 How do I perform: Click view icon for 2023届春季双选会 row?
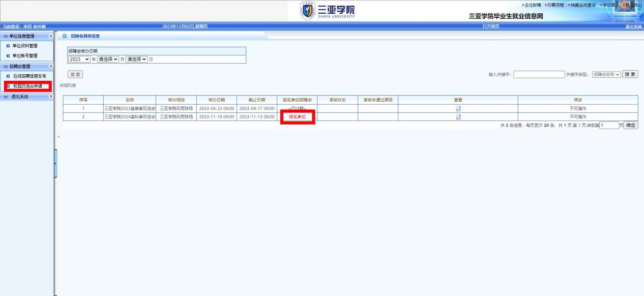coord(458,108)
